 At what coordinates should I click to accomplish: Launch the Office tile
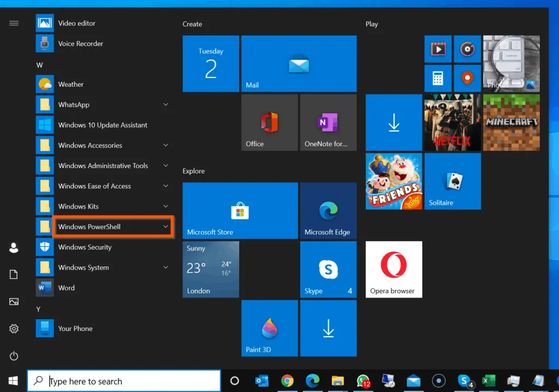coord(270,122)
